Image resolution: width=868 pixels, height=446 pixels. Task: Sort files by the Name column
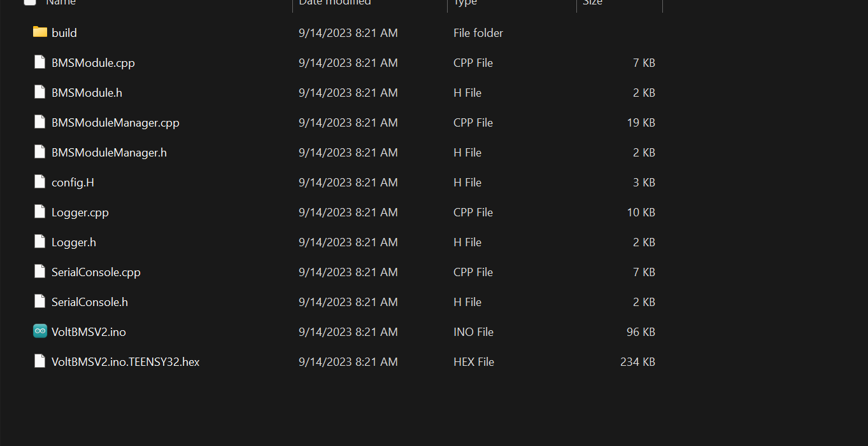[x=61, y=3]
